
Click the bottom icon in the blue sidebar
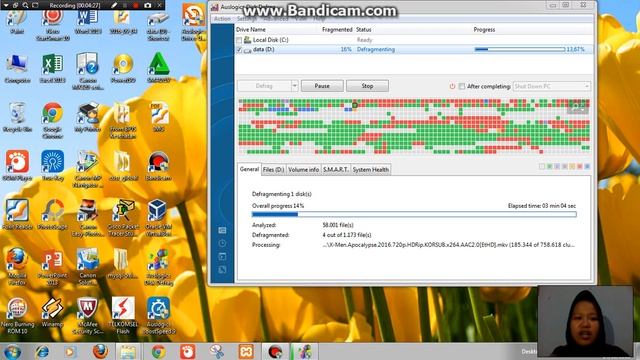coord(222,270)
